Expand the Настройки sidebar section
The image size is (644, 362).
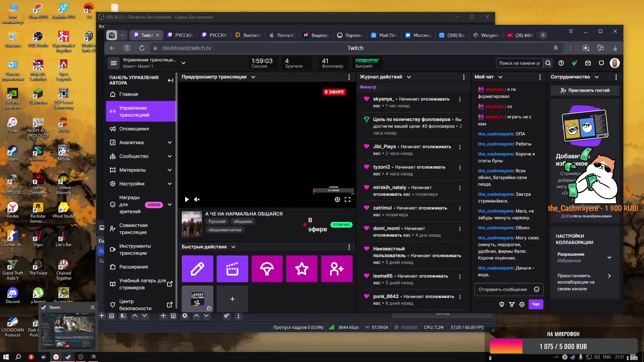[170, 184]
